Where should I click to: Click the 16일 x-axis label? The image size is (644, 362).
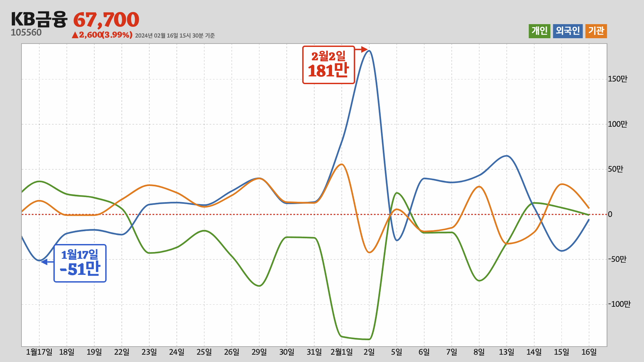pos(589,352)
